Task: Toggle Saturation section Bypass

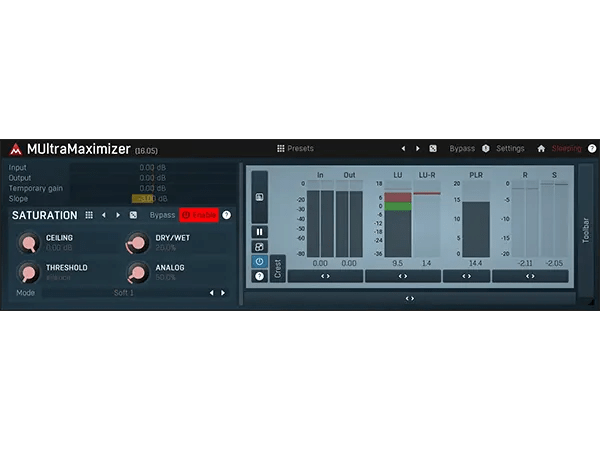Action: 162,215
